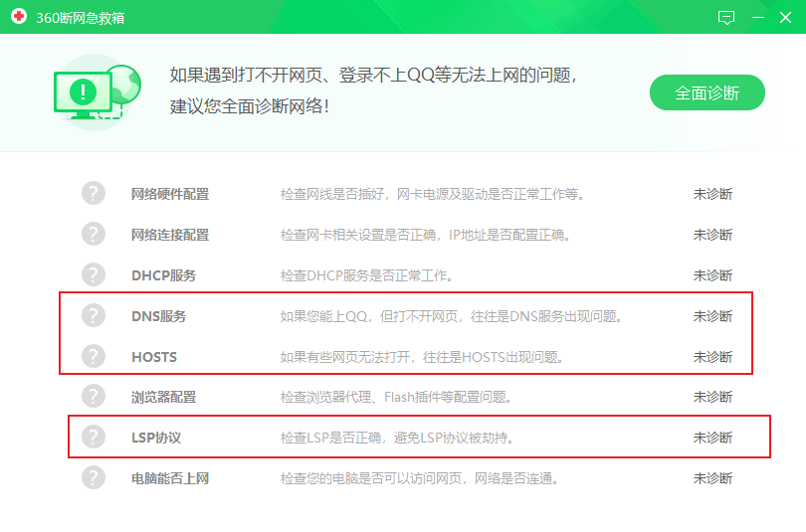Select the DHCP服务 item label
The height and width of the screenshot is (532, 806).
pyautogui.click(x=163, y=275)
